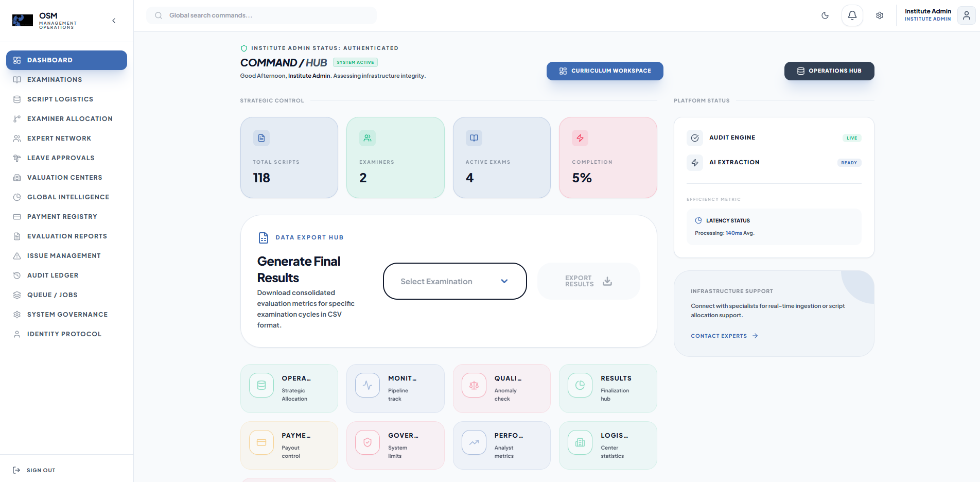980x482 pixels.
Task: Click the Issue Management warning icon
Action: (x=17, y=256)
